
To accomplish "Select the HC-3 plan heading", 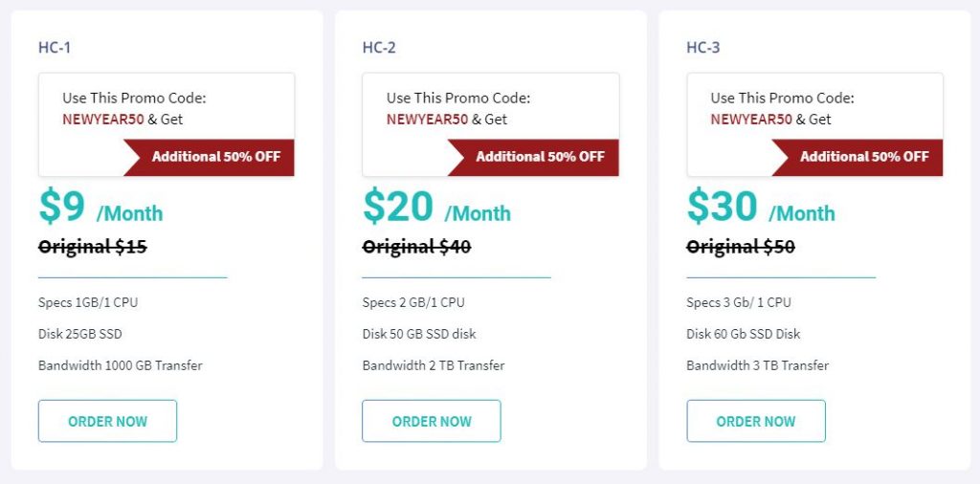I will point(703,47).
